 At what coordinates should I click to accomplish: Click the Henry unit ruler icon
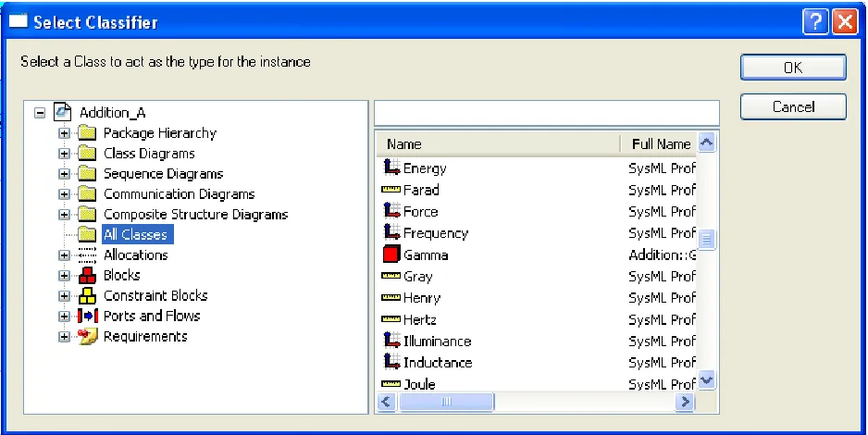pyautogui.click(x=391, y=298)
